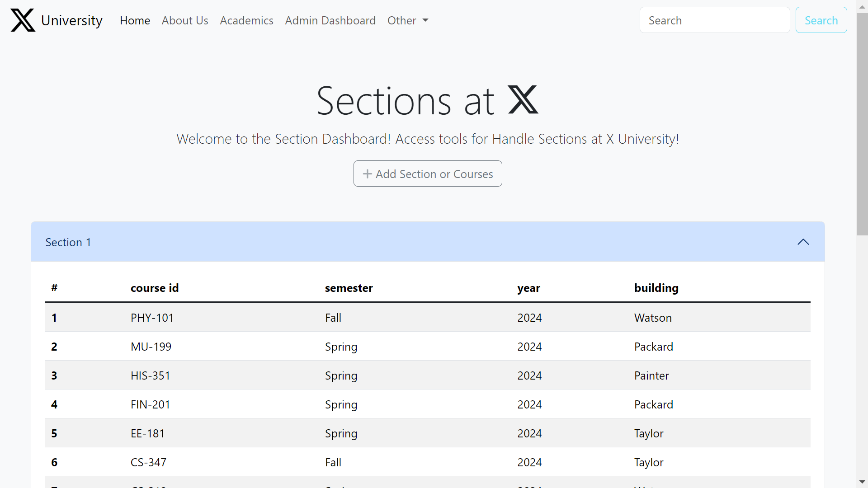The width and height of the screenshot is (868, 488).
Task: Click the Admin Dashboard menu item
Action: point(330,20)
